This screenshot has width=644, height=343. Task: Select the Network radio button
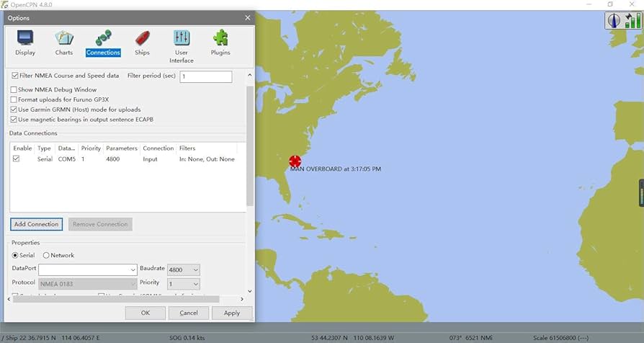(46, 255)
